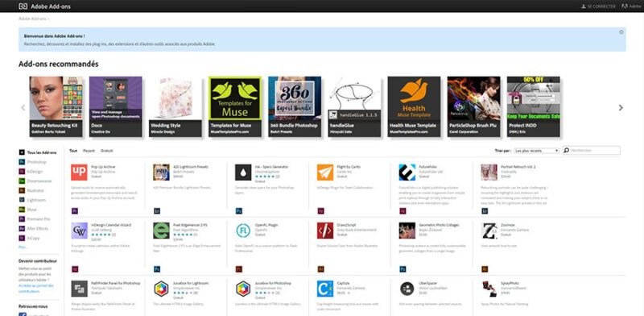Image resolution: width=644 pixels, height=316 pixels.
Task: Open the Portrait Retouch Vol. 2 icon
Action: 489,173
